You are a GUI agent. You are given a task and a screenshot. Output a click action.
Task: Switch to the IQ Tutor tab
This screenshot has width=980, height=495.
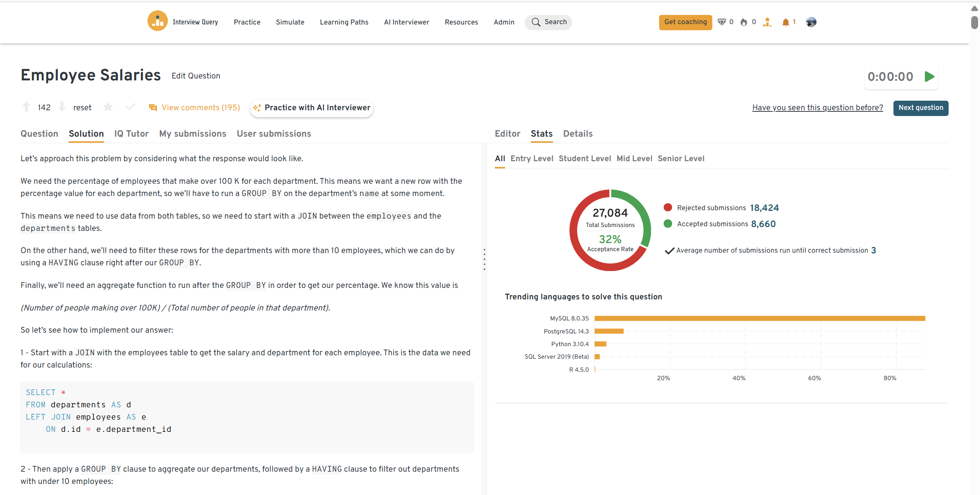click(x=131, y=134)
